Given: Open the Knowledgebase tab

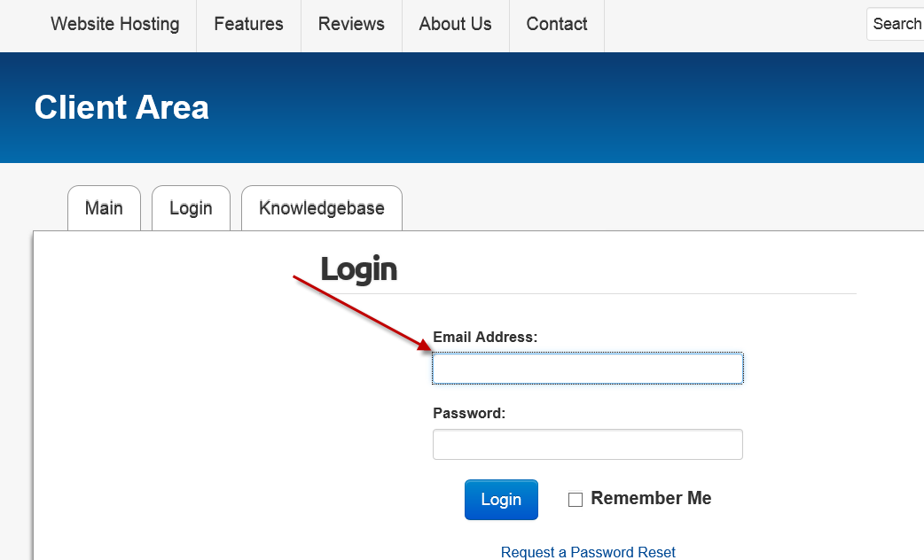Looking at the screenshot, I should point(322,208).
